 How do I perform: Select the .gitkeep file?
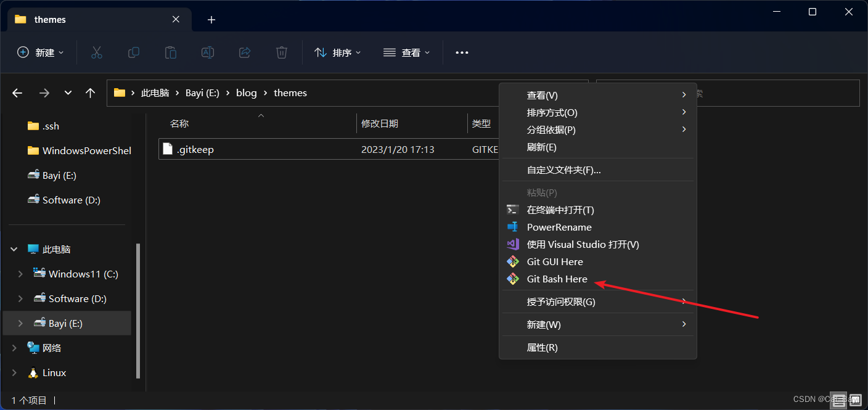(329, 149)
